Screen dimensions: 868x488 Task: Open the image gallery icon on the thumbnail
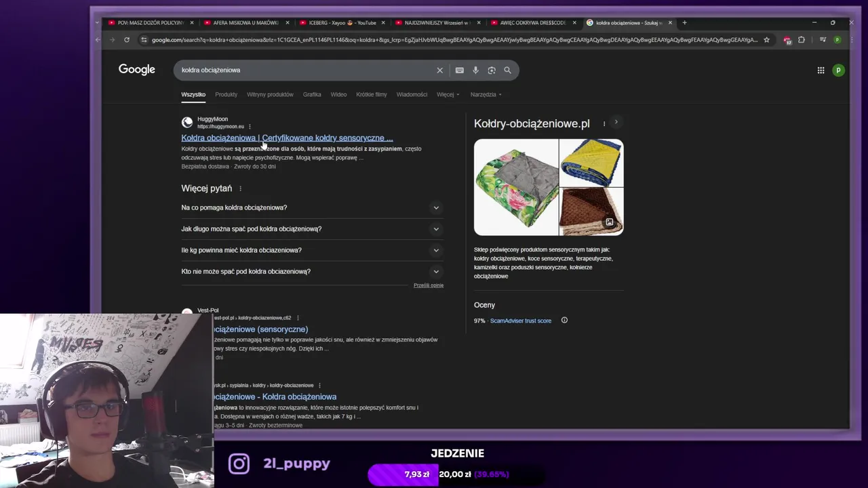pyautogui.click(x=610, y=222)
